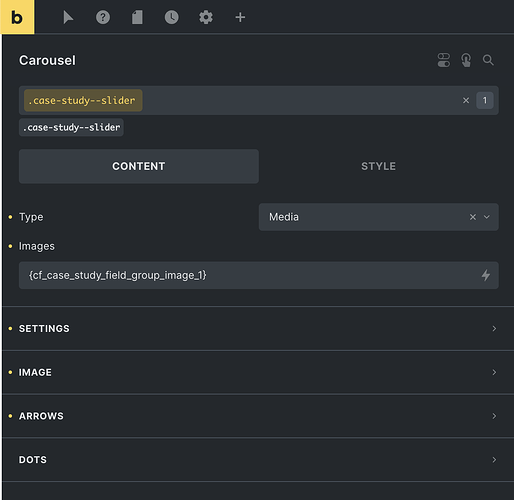The height and width of the screenshot is (500, 514).
Task: Open the settings gear icon
Action: (x=206, y=17)
